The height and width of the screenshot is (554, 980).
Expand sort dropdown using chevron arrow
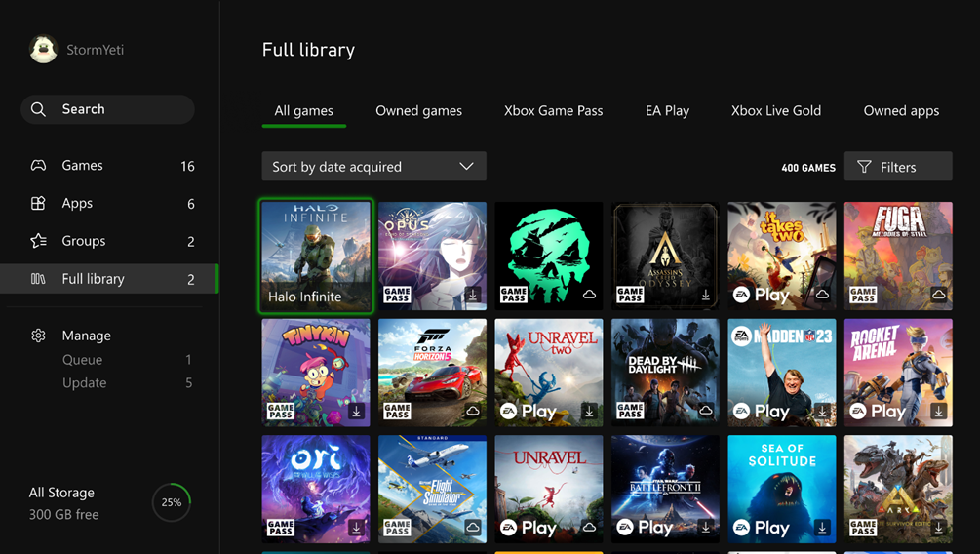point(466,167)
